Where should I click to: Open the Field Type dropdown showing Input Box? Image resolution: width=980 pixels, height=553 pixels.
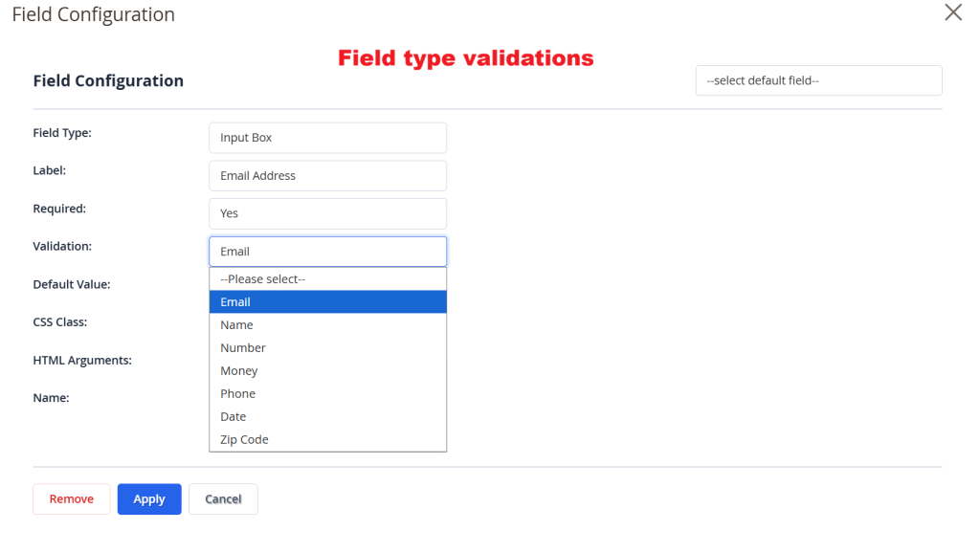coord(327,138)
